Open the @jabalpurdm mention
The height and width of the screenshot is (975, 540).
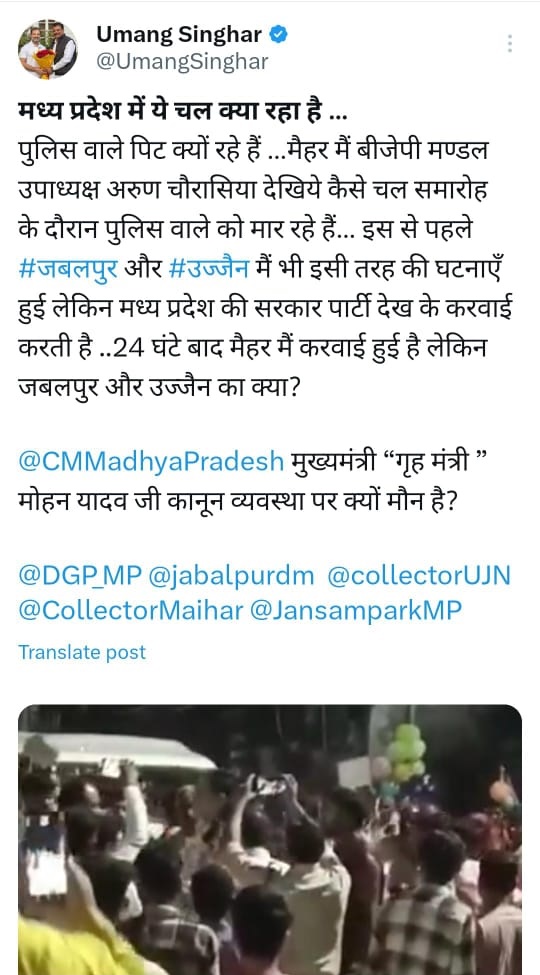(x=231, y=576)
